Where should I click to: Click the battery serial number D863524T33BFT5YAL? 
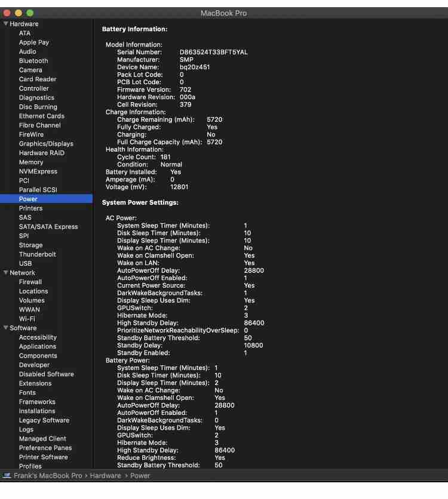214,52
